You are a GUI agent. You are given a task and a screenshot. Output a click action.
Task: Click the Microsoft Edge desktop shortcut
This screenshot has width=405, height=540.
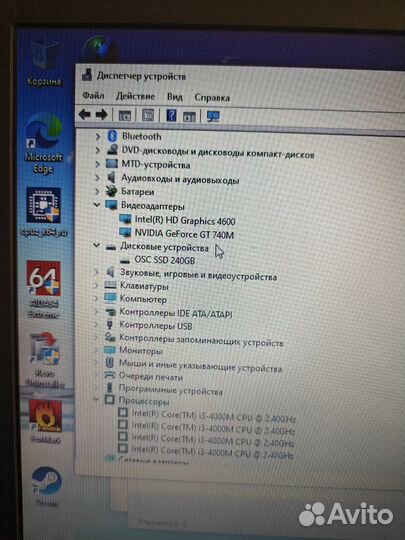[43, 144]
